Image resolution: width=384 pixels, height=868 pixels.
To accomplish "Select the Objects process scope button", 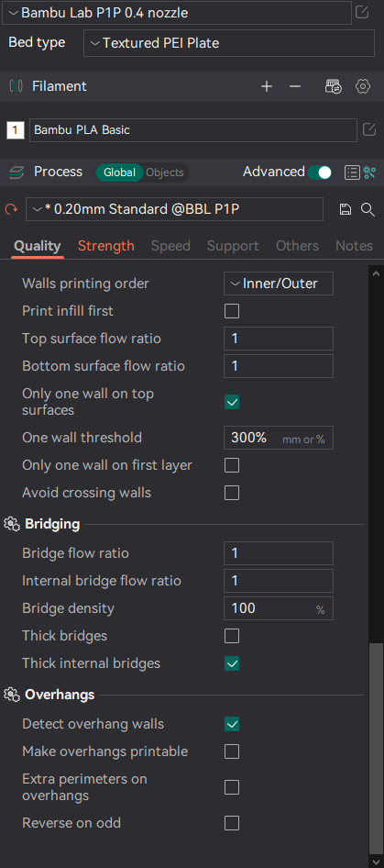I will click(x=165, y=172).
